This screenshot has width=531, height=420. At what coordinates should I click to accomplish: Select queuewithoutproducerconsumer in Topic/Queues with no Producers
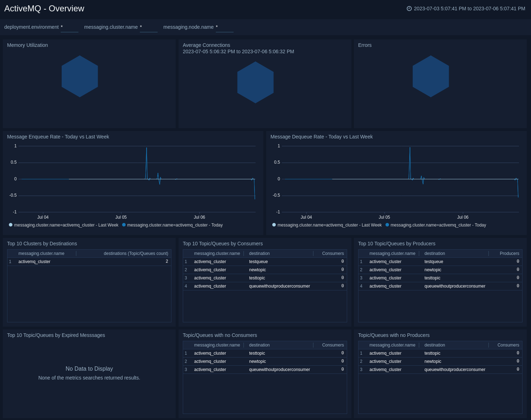455,370
